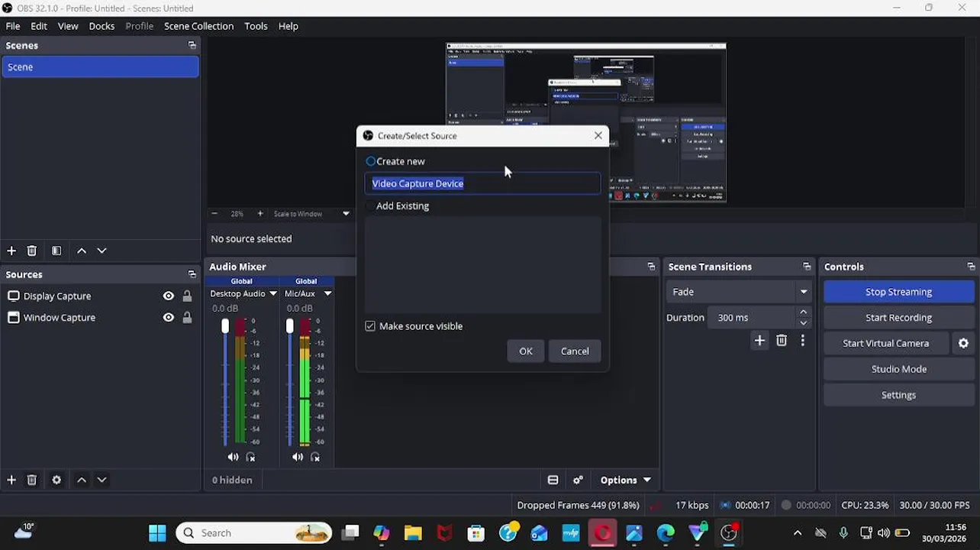Switch Audio Mixer layout icon

tap(553, 480)
